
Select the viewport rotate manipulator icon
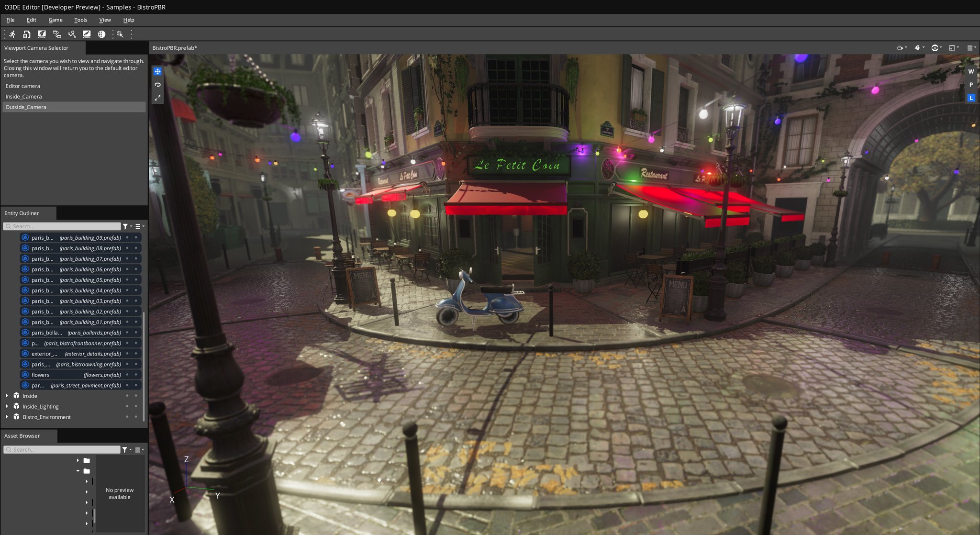point(157,85)
